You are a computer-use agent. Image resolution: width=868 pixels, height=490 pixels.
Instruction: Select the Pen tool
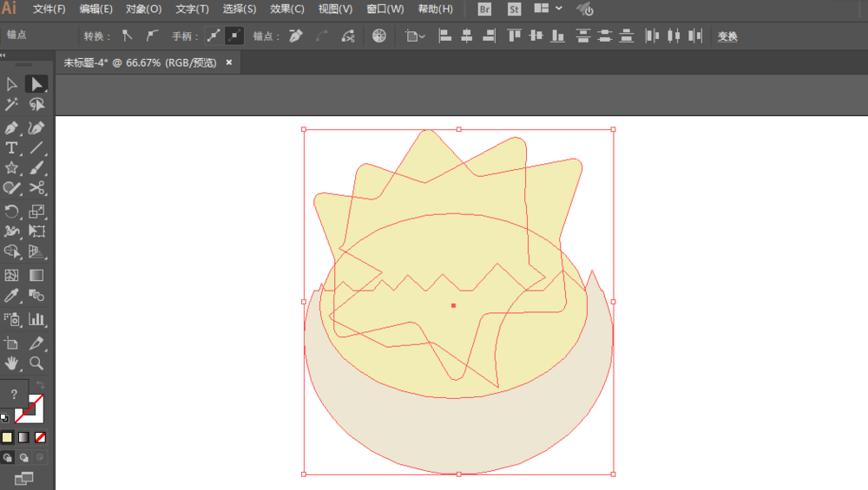click(11, 128)
